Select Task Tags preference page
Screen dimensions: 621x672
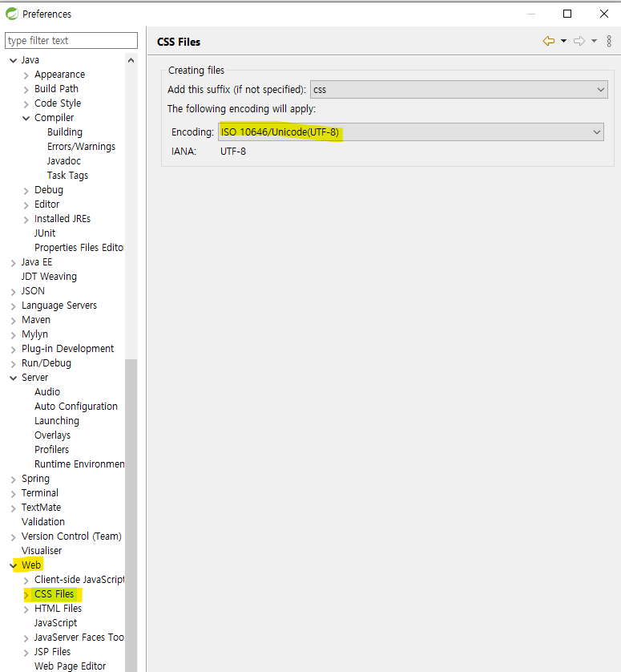click(x=67, y=176)
